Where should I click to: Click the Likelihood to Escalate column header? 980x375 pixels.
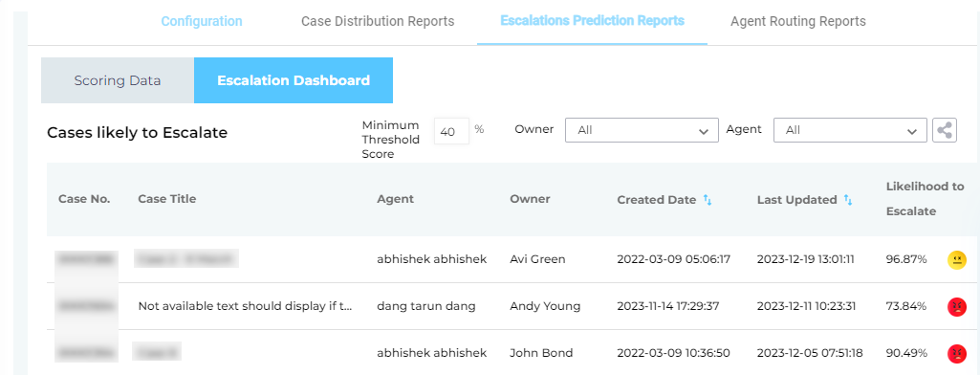pos(925,199)
